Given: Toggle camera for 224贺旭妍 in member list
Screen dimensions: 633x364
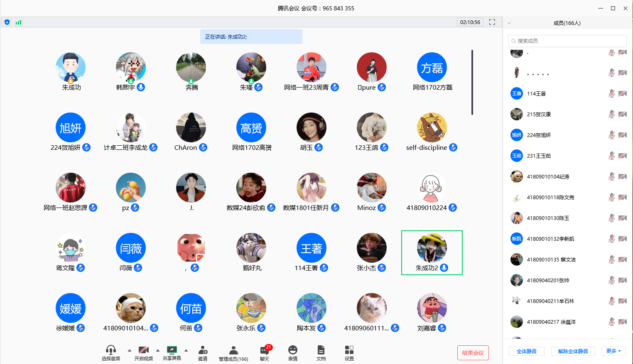Looking at the screenshot, I should click(623, 135).
